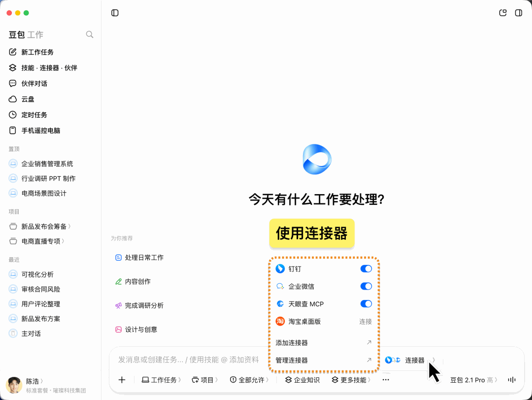Toggle the left sidebar panel icon
The height and width of the screenshot is (400, 532).
[115, 13]
